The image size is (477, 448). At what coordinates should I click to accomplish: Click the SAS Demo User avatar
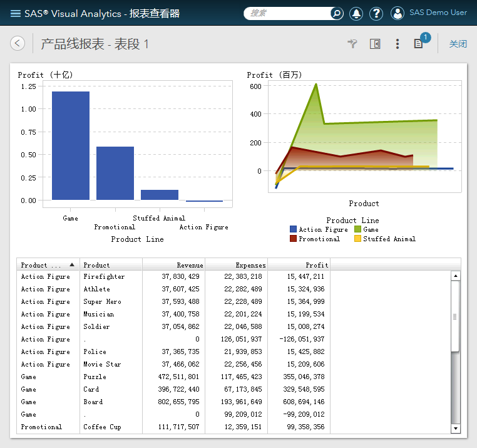coord(397,13)
